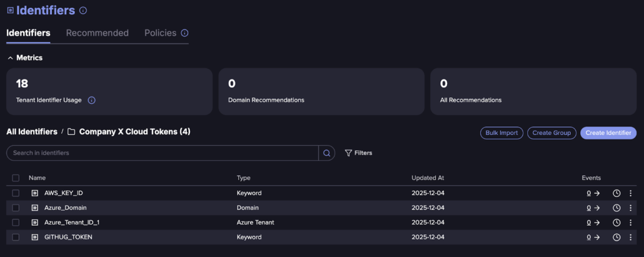Switch to the Recommended tab

point(97,33)
